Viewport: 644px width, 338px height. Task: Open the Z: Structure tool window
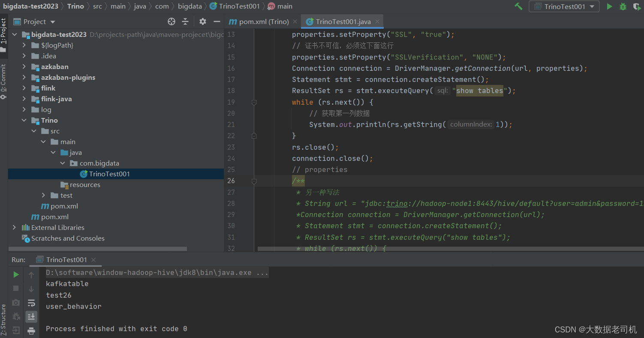click(x=3, y=320)
